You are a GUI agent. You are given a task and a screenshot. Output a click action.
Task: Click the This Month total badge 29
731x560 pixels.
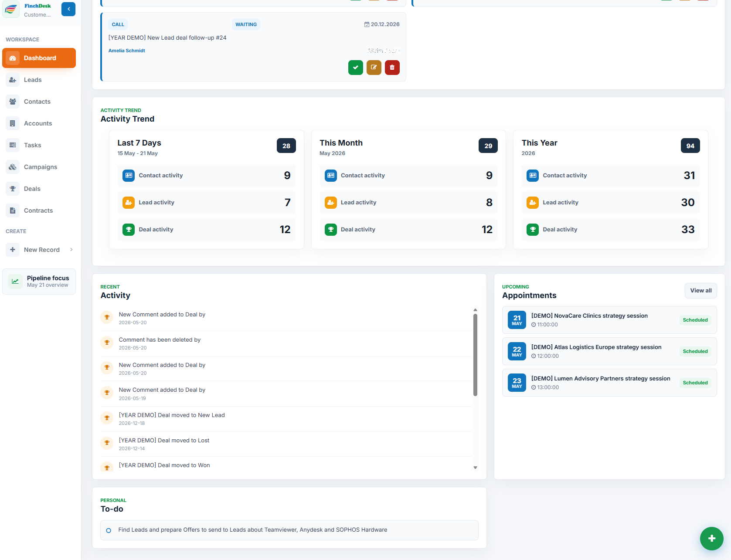tap(488, 146)
